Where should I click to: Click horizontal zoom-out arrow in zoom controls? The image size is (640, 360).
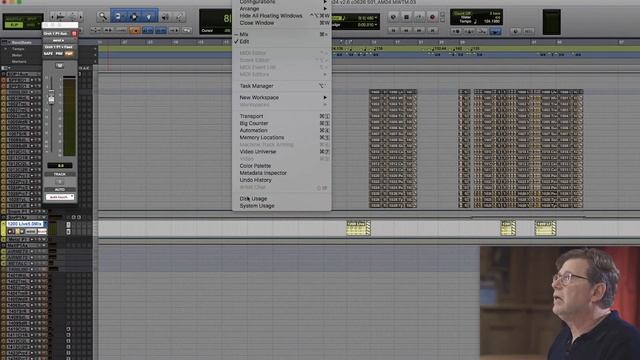pyautogui.click(x=52, y=17)
